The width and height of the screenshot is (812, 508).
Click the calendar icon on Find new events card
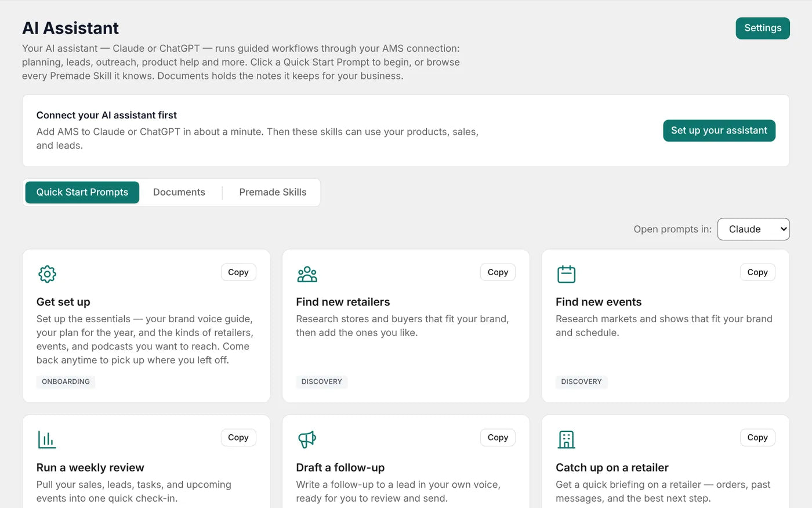click(x=566, y=274)
